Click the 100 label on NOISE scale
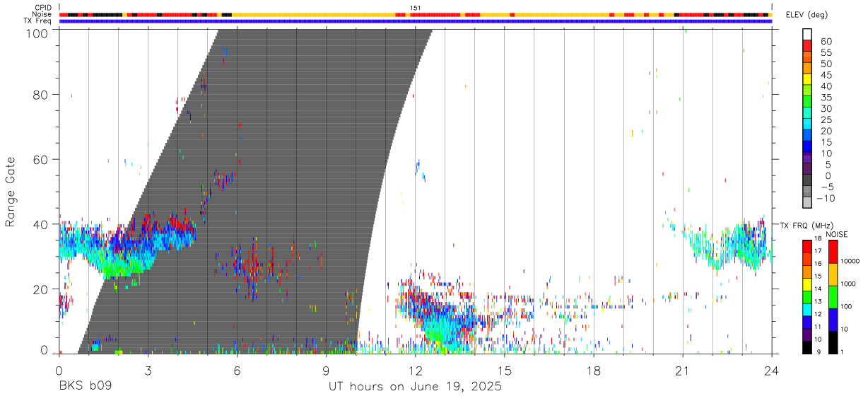 pos(848,307)
